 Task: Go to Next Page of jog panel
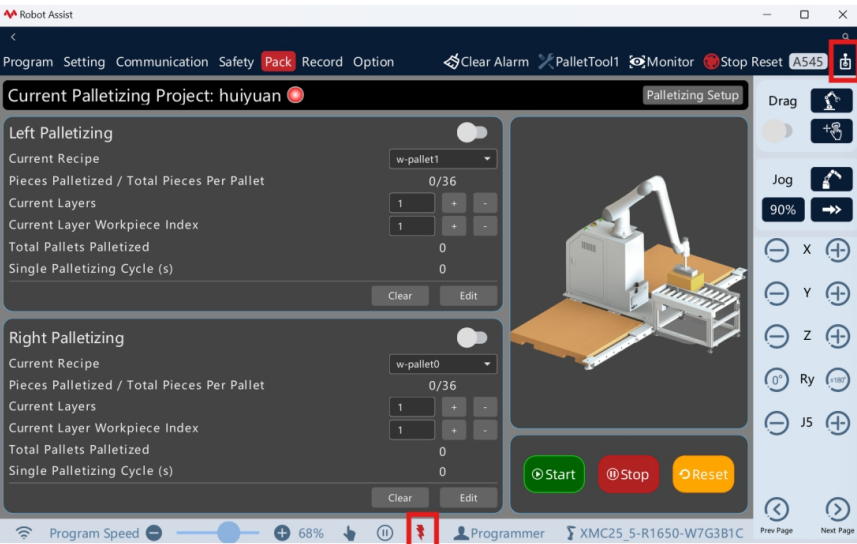(x=837, y=510)
